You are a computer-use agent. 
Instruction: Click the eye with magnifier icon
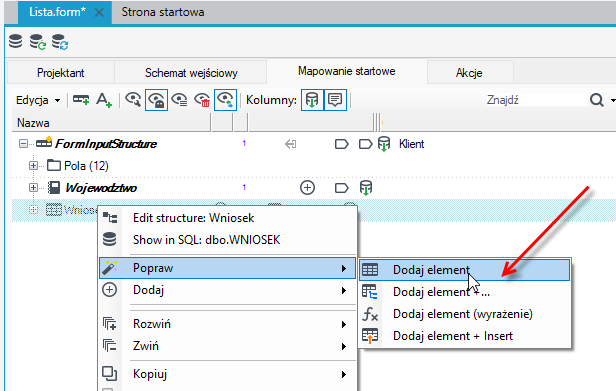tap(133, 99)
